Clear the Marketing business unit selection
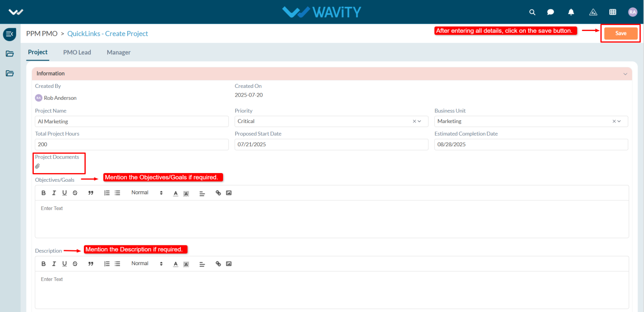 (x=614, y=121)
